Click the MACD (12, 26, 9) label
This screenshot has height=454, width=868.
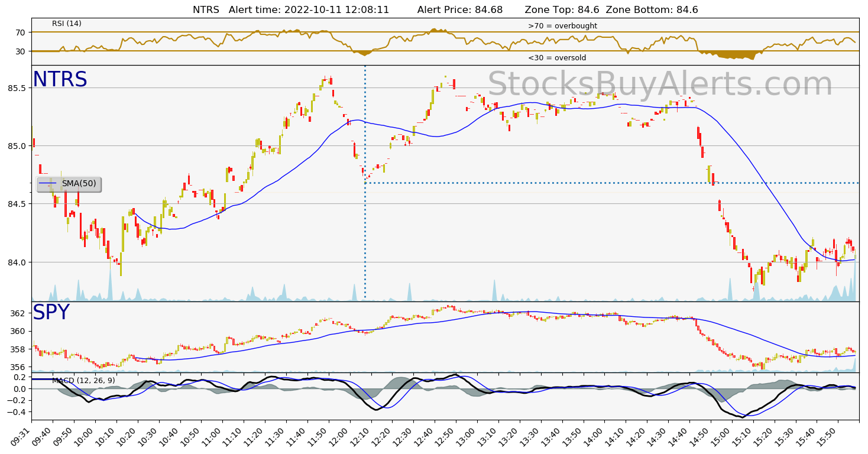point(83,380)
